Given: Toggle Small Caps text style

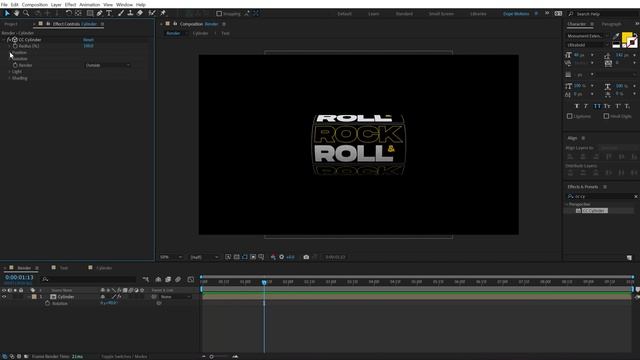Looking at the screenshot, I should (607, 106).
